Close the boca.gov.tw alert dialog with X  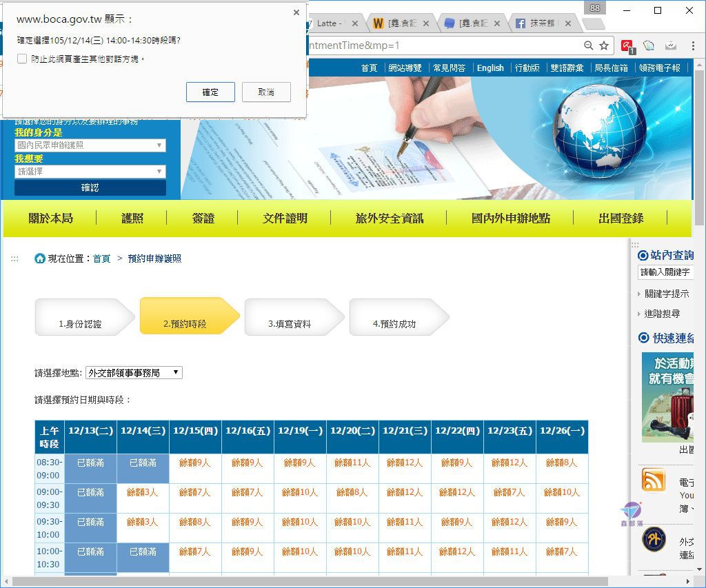click(x=296, y=12)
